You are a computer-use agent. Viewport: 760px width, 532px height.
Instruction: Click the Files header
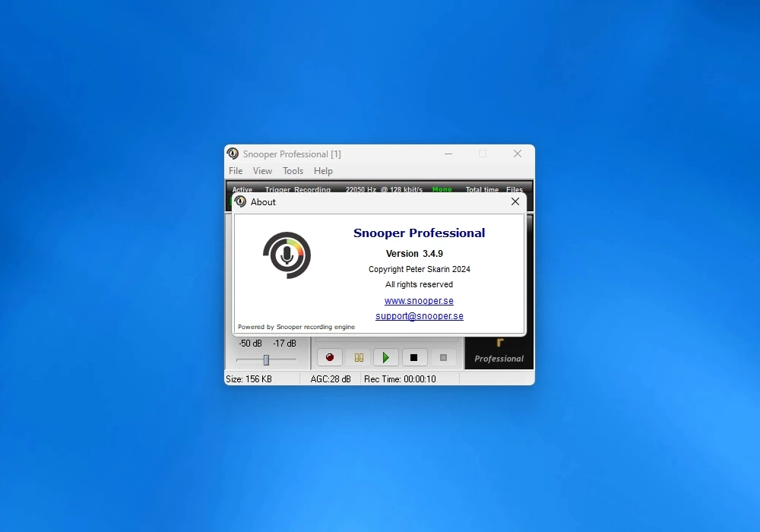pos(515,189)
